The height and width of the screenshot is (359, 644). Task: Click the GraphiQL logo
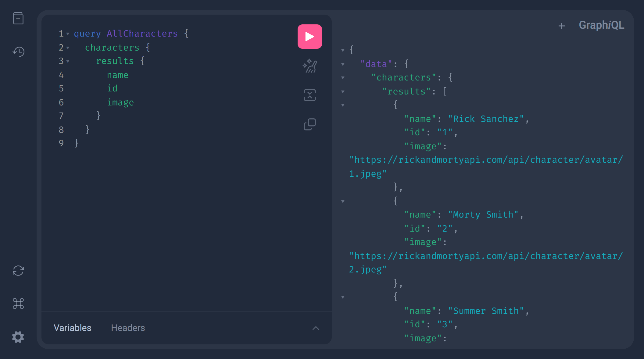pos(601,26)
